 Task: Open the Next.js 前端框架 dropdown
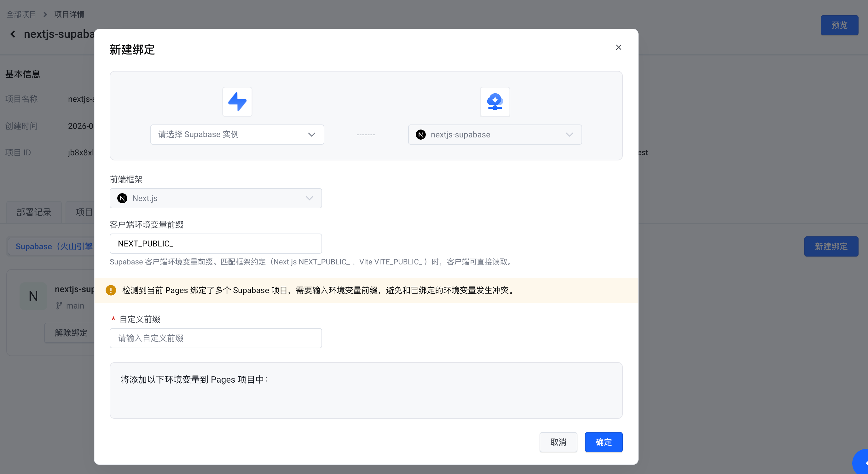point(216,198)
